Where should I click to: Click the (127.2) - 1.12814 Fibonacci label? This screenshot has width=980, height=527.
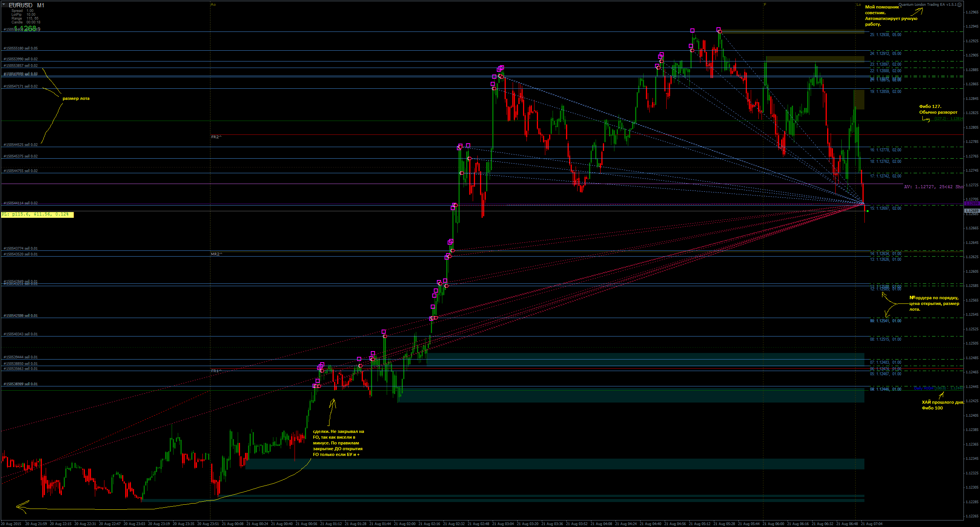pyautogui.click(x=949, y=119)
